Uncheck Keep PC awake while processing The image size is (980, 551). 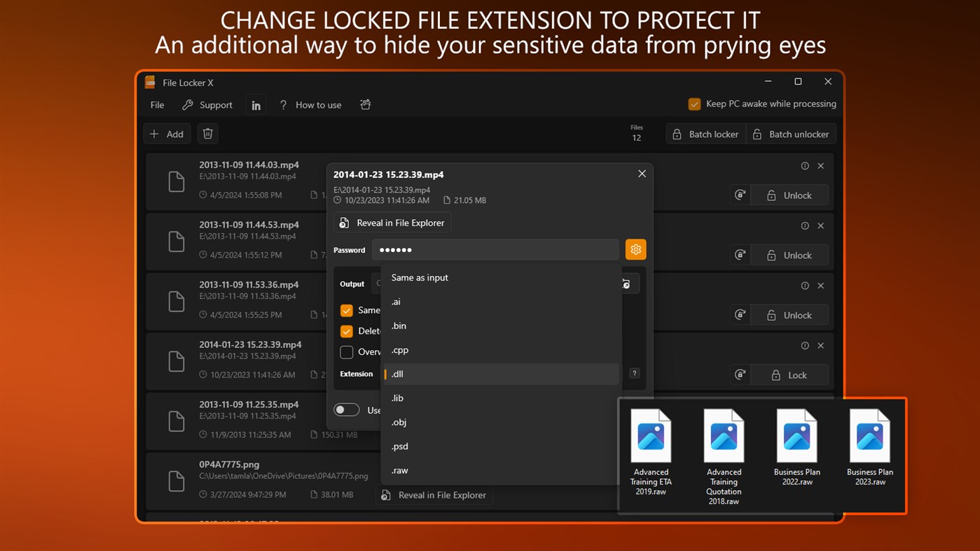pos(694,103)
